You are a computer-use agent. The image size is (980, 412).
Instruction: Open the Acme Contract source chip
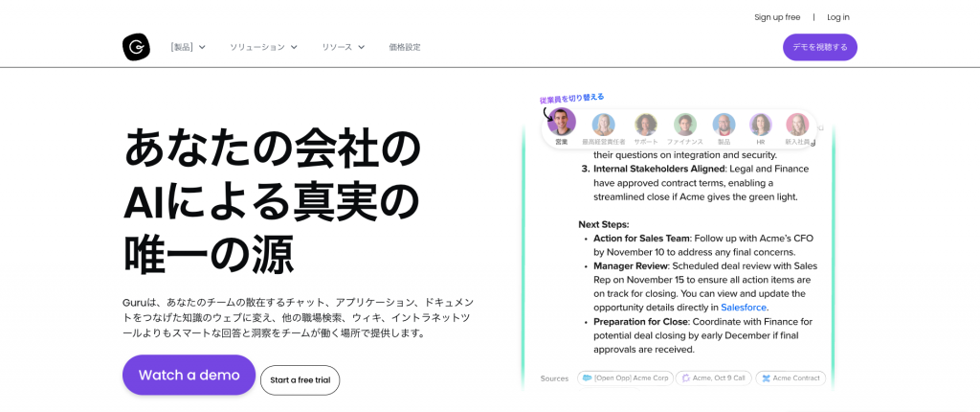791,378
